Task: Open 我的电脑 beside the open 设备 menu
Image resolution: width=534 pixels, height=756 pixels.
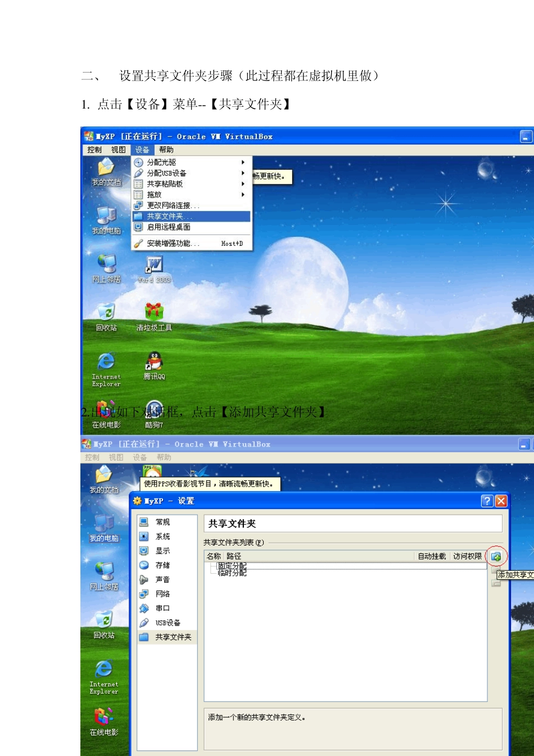Action: pos(106,220)
